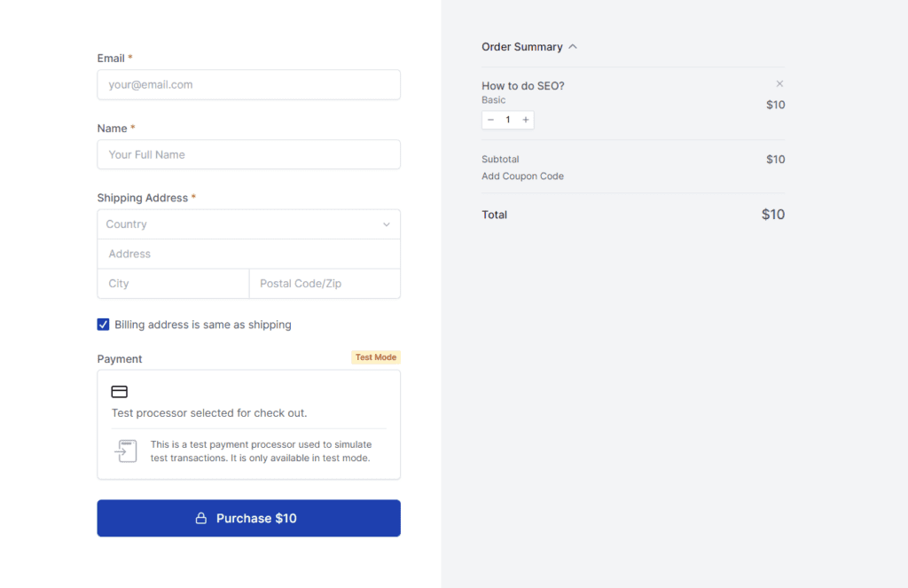Click the credit card payment icon
Image resolution: width=908 pixels, height=588 pixels.
point(120,392)
